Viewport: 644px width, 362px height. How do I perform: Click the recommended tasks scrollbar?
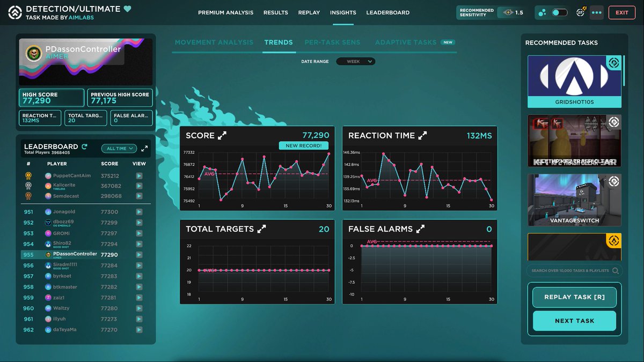point(624,71)
